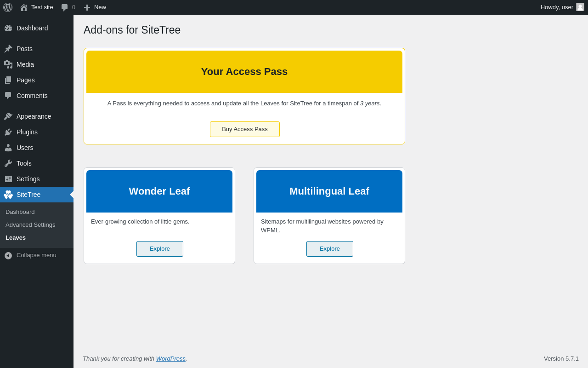Click the user avatar in the top bar
The image size is (588, 368).
pyautogui.click(x=580, y=7)
